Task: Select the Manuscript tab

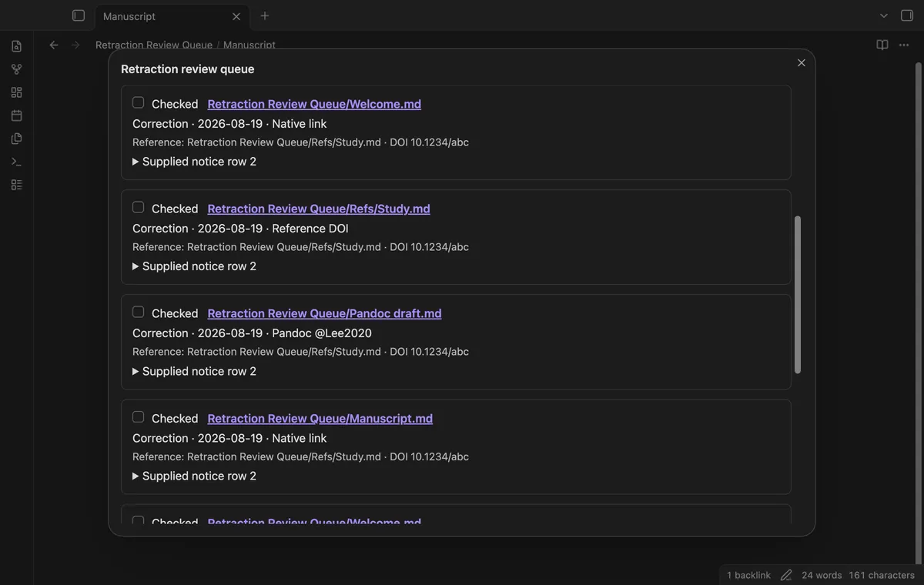Action: coord(171,16)
